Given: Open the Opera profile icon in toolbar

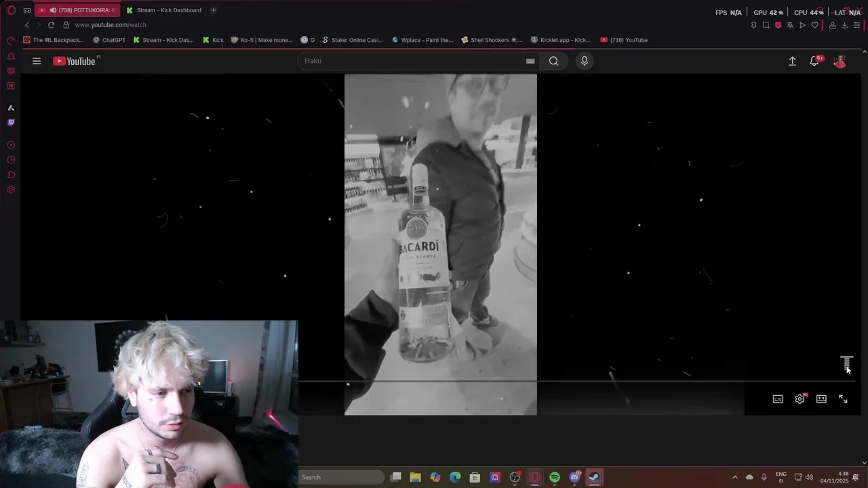Looking at the screenshot, I should pos(832,25).
